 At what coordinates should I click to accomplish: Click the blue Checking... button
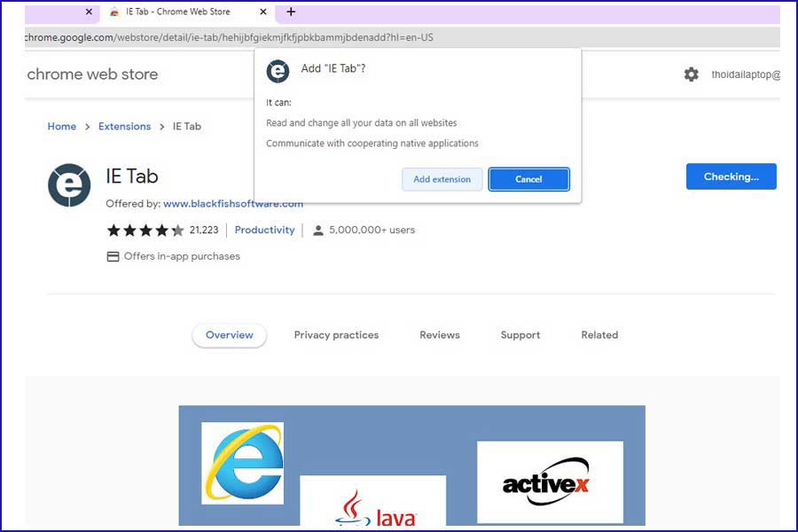pyautogui.click(x=731, y=176)
